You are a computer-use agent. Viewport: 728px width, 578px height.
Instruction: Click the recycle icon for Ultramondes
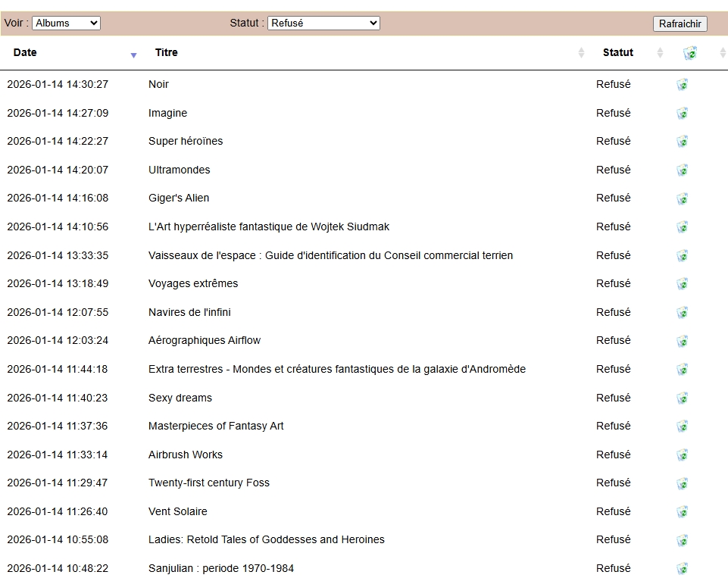pos(682,170)
